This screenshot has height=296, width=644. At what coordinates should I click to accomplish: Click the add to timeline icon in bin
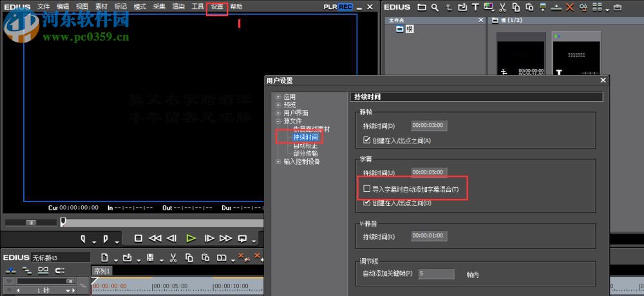point(556,7)
